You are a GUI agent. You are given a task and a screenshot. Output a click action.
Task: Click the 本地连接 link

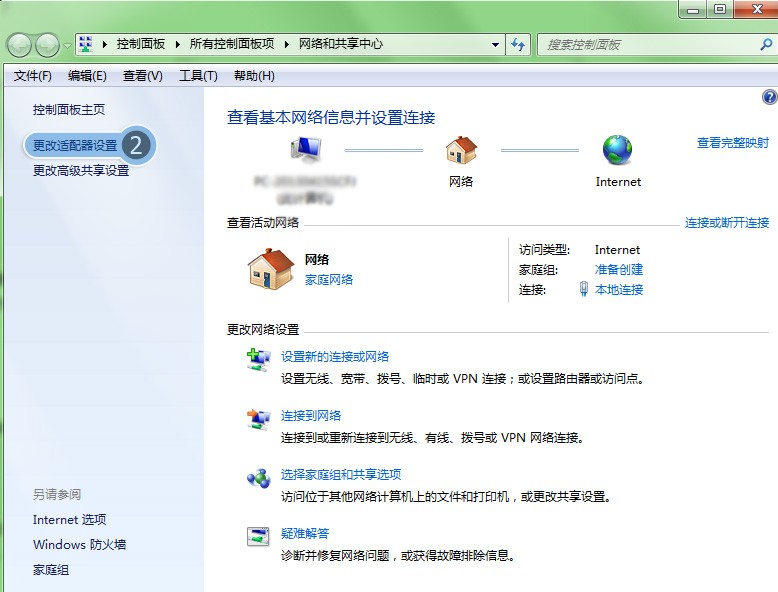point(619,290)
